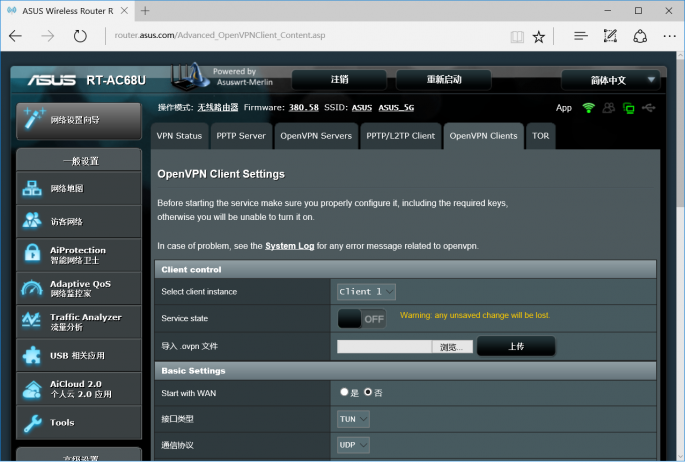The height and width of the screenshot is (463, 685).
Task: Select 是 for Start with WAN
Action: (344, 392)
